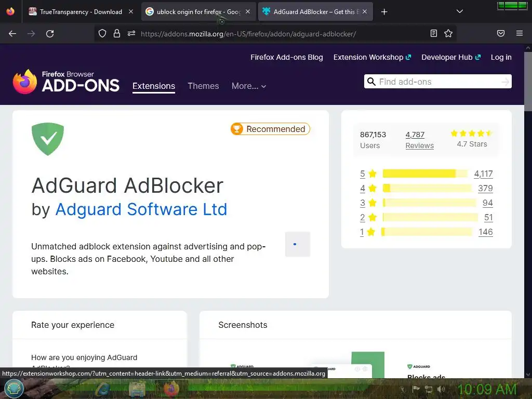Filter reviews by 2 star rating
Viewport: 532px width, 399px height.
pyautogui.click(x=368, y=218)
